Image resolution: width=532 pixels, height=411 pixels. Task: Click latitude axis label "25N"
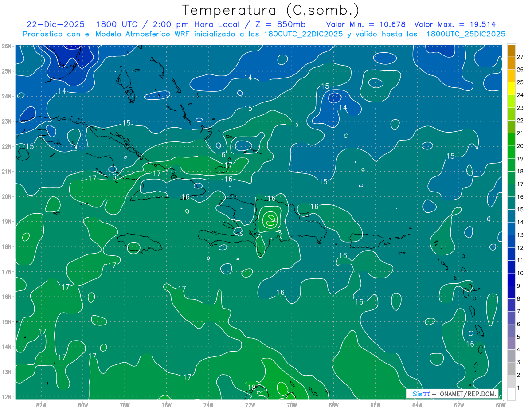pos(7,71)
